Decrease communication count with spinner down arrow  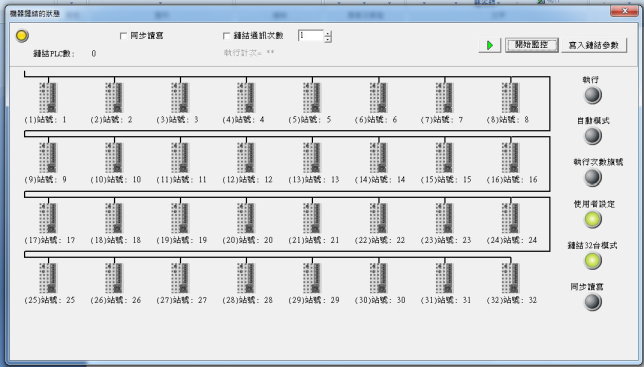pos(328,39)
